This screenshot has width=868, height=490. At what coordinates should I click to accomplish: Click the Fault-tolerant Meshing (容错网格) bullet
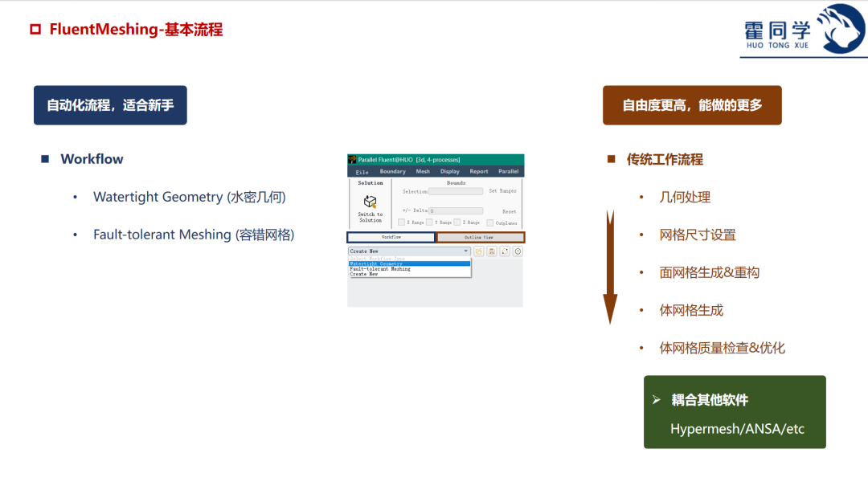point(194,235)
